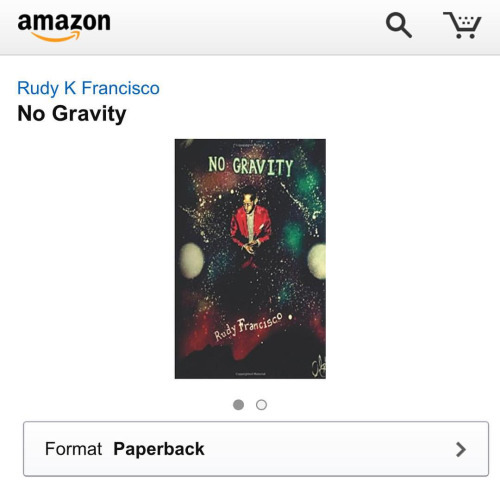Image resolution: width=500 pixels, height=500 pixels.
Task: Click the chevron arrow on the Format row
Action: click(x=461, y=449)
